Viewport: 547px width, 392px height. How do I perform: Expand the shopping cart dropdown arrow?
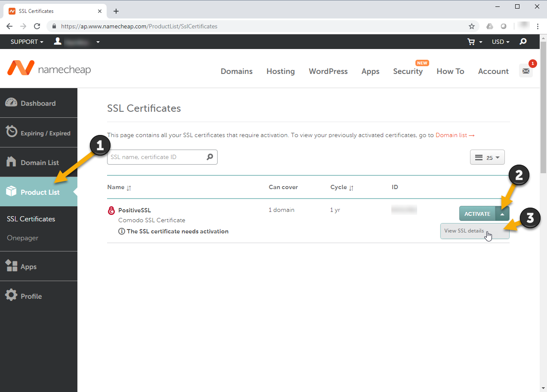point(481,42)
